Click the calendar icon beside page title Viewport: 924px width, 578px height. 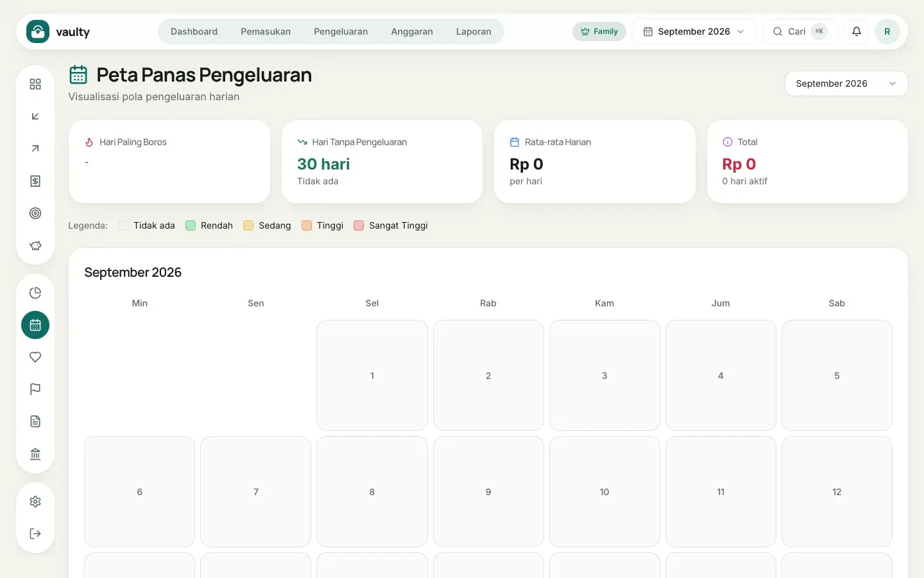click(78, 74)
